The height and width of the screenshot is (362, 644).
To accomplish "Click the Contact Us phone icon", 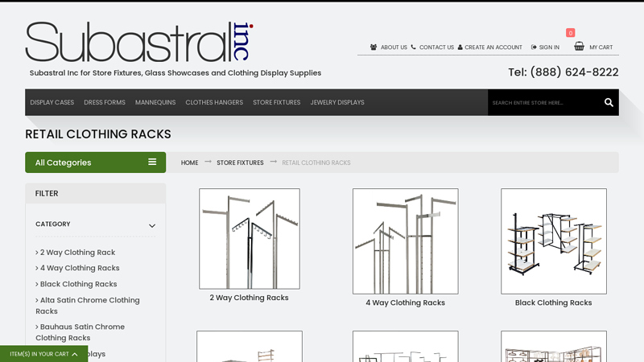I will (413, 47).
